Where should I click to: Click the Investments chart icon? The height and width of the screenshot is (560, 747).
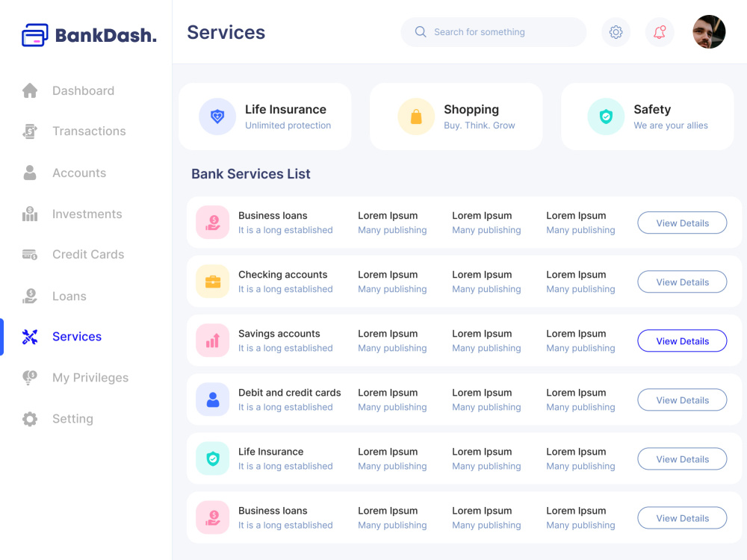[x=30, y=214]
